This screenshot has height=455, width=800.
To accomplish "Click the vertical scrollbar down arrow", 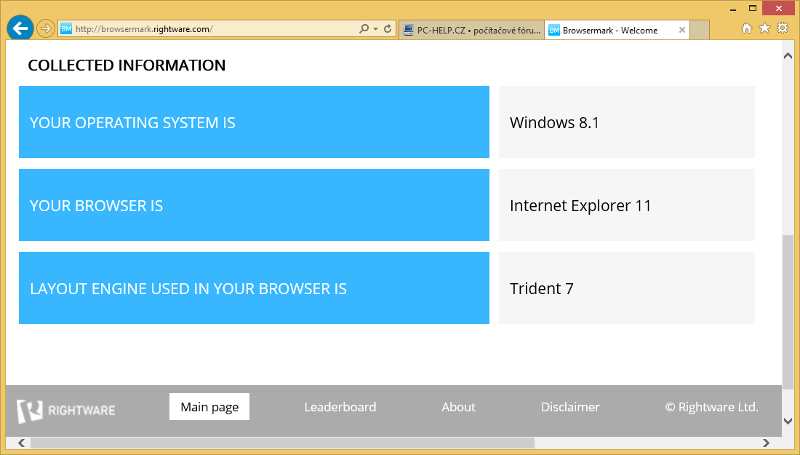I will pos(789,422).
